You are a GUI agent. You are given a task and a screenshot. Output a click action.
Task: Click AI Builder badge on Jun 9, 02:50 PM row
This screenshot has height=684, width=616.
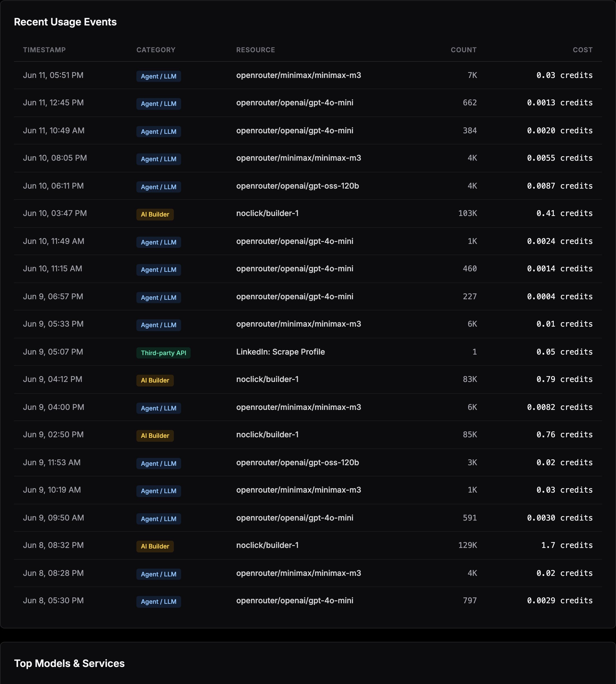155,436
